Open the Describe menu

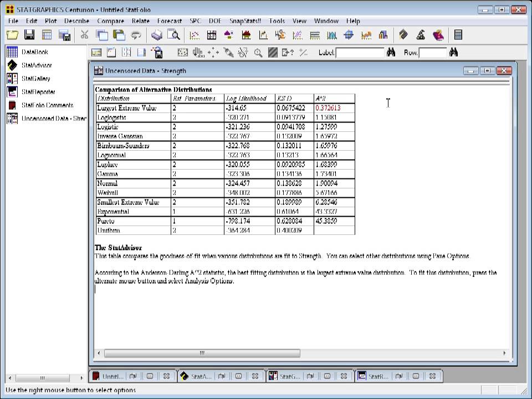coord(76,21)
